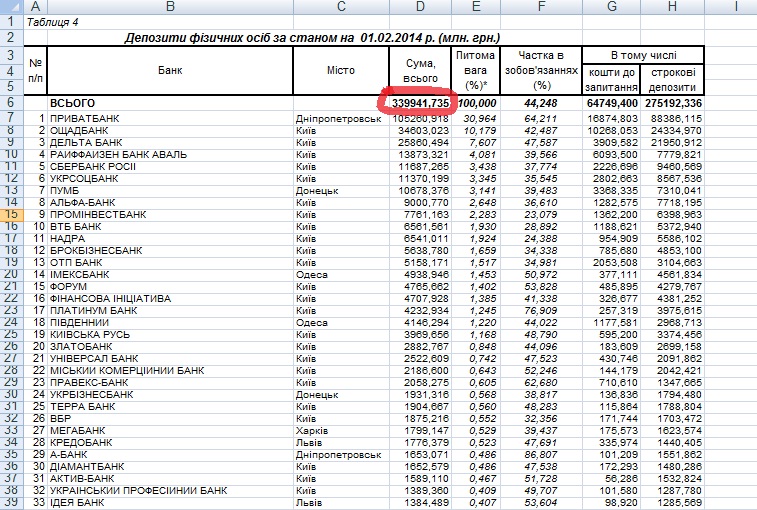Select row 6 header
757x510 pixels.
point(12,103)
